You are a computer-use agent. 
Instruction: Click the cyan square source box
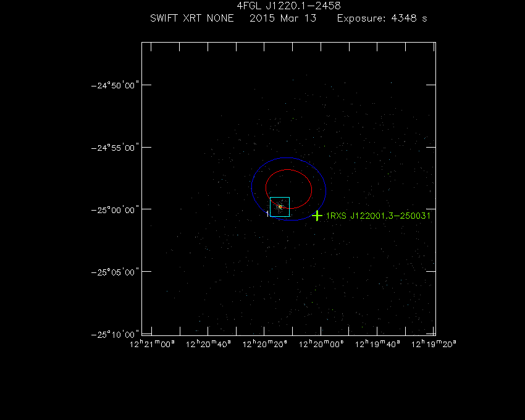pos(280,207)
